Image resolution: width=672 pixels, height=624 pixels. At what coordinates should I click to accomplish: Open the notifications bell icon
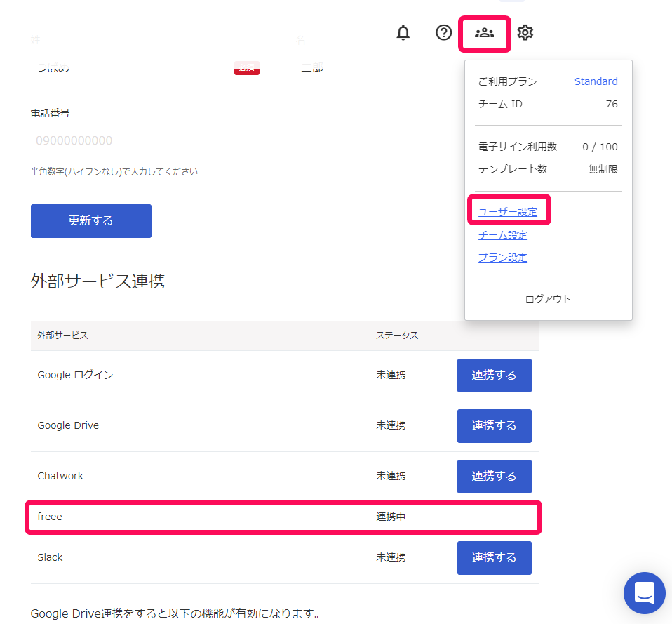[403, 32]
